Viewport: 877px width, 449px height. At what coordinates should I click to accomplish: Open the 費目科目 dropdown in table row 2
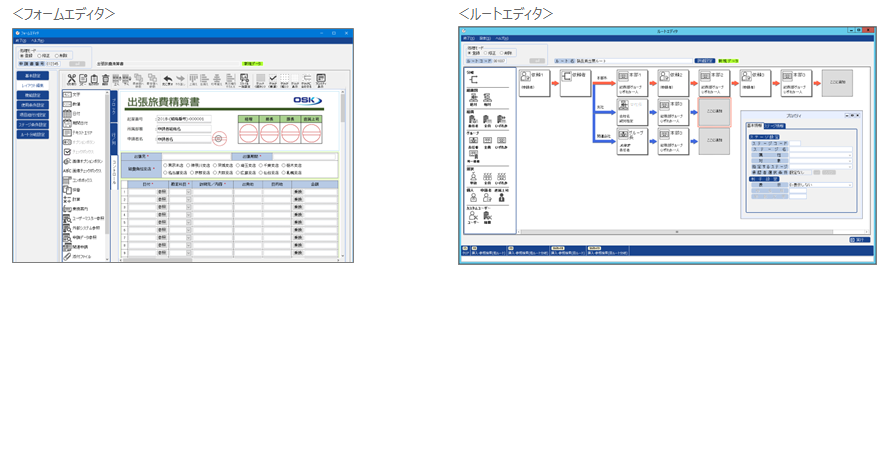188,199
